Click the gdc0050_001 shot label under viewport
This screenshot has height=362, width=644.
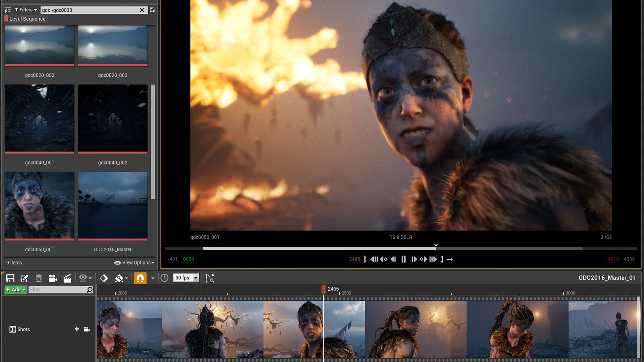click(205, 237)
